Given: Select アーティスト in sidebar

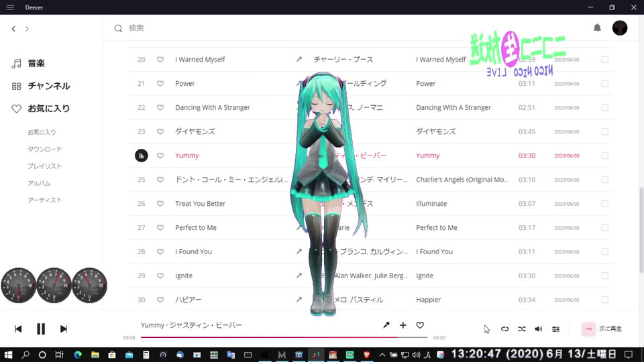Looking at the screenshot, I should [x=45, y=200].
